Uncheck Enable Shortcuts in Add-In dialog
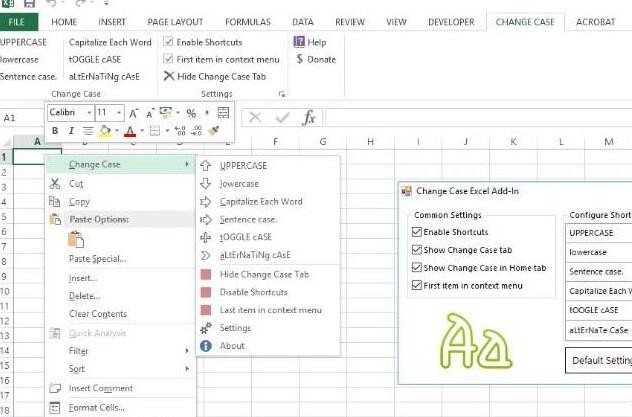The height and width of the screenshot is (417, 632). [x=417, y=232]
